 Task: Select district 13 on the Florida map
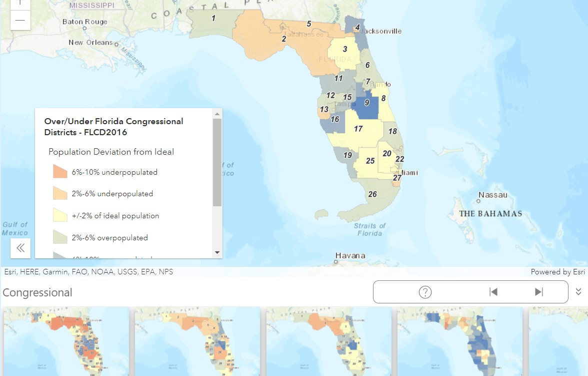[324, 109]
